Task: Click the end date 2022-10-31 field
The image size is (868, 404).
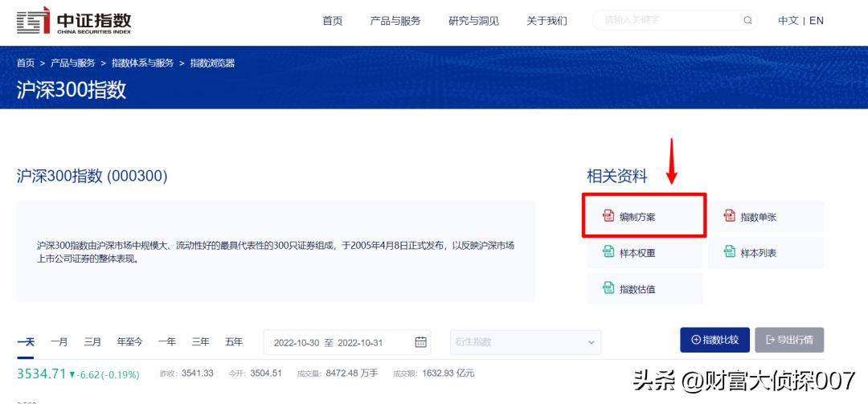Action: tap(360, 343)
